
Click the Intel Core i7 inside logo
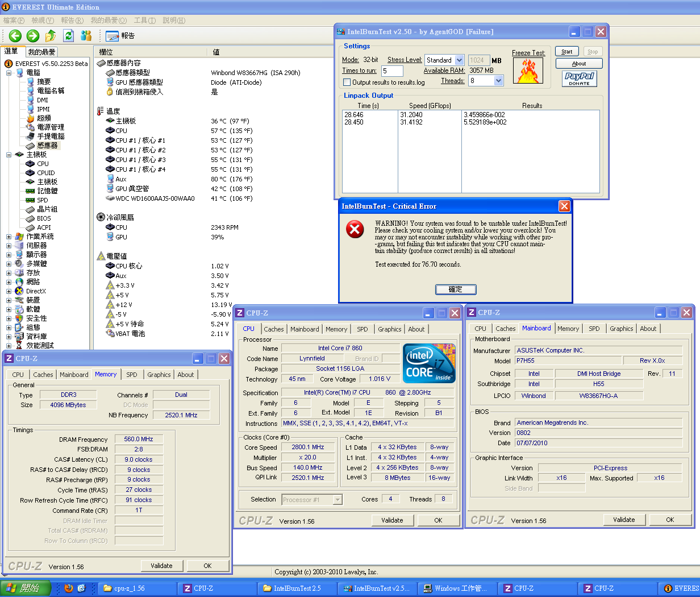click(x=430, y=363)
